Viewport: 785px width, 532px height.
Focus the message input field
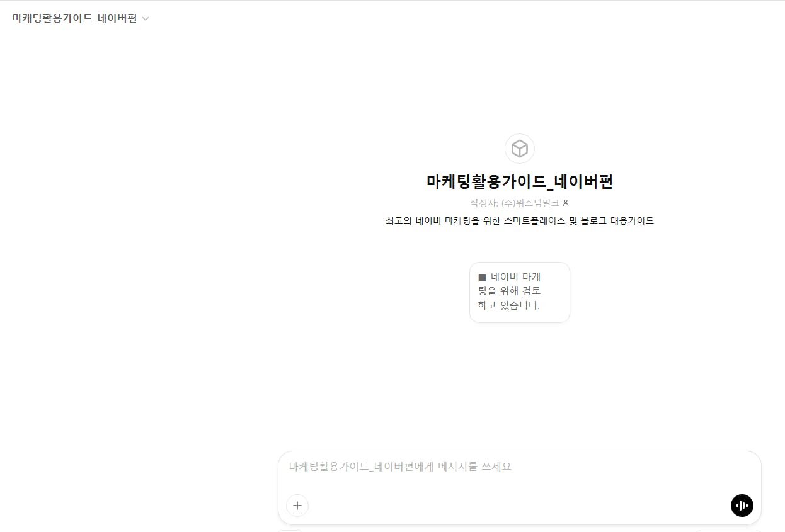519,467
